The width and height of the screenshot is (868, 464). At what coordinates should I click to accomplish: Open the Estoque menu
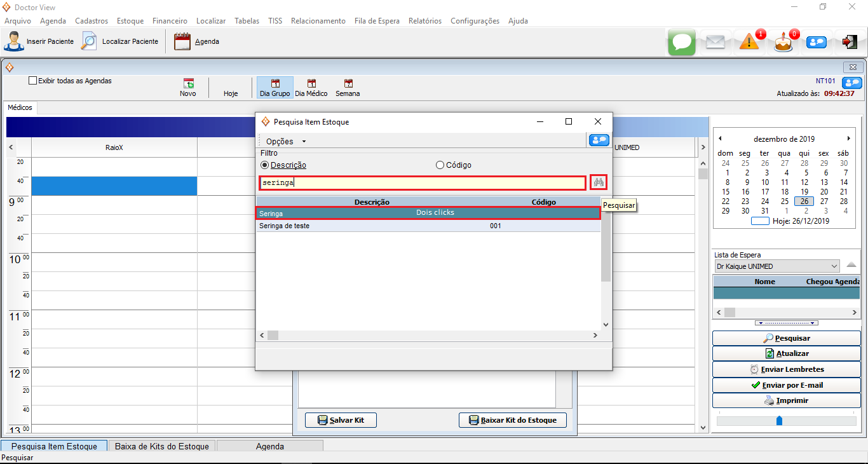point(130,21)
